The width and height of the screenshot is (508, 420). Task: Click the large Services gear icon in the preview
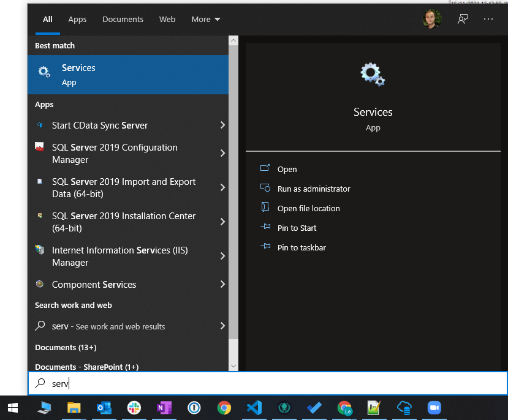click(373, 75)
